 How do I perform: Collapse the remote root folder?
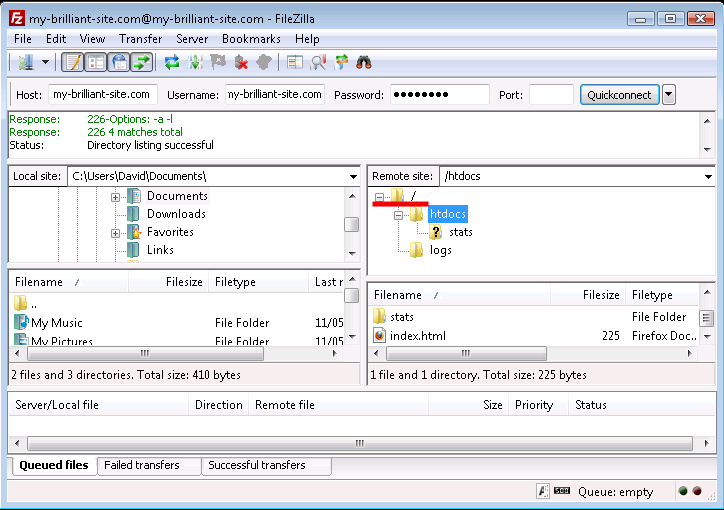click(x=379, y=197)
